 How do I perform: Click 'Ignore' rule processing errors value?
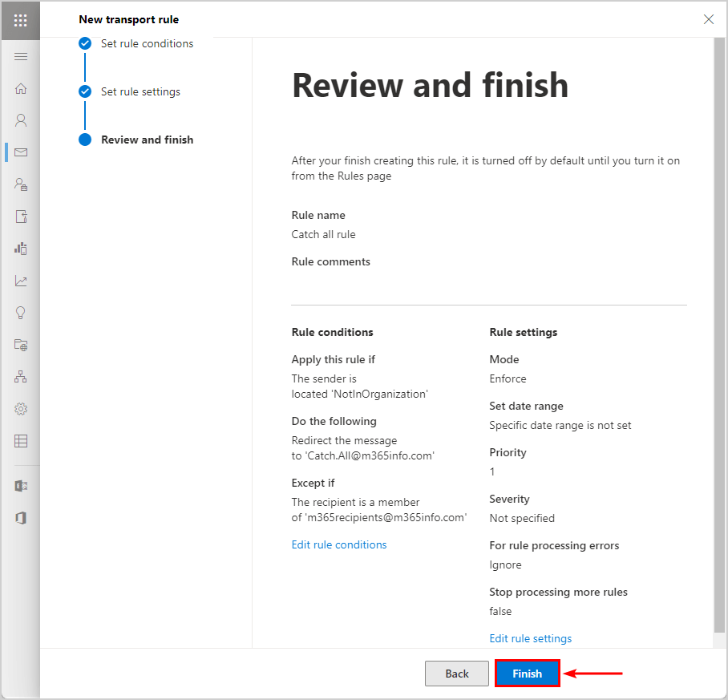(x=505, y=565)
